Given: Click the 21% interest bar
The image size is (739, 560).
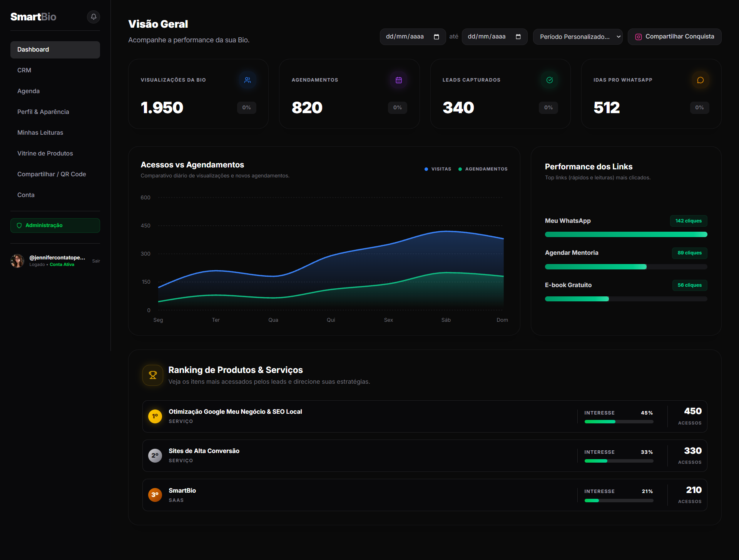Looking at the screenshot, I should click(x=619, y=500).
